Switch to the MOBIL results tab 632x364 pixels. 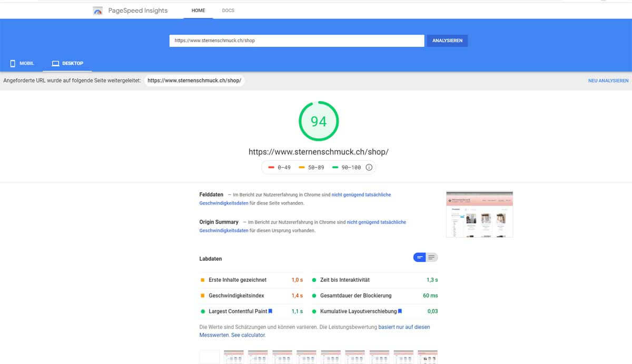click(x=22, y=64)
